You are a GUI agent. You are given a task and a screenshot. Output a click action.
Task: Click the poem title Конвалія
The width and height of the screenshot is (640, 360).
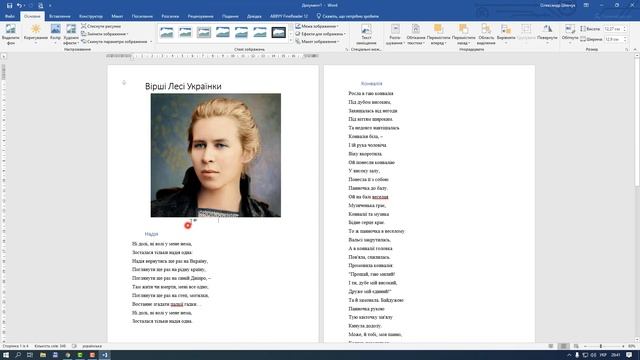tap(371, 84)
